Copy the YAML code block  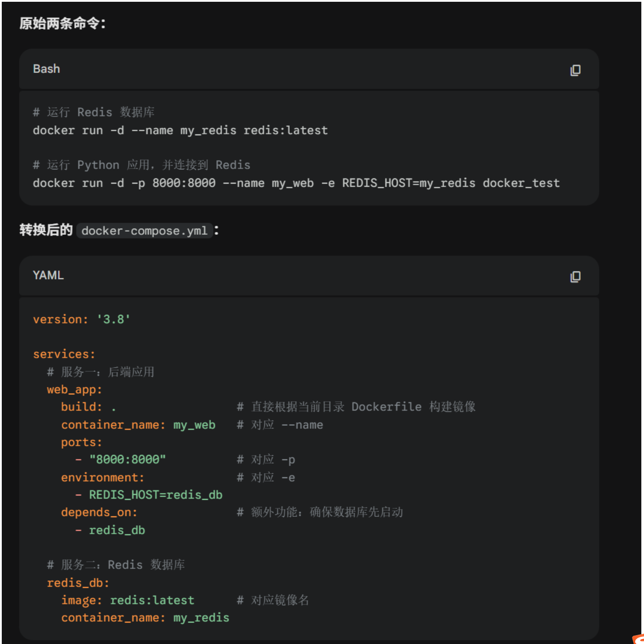coord(575,277)
